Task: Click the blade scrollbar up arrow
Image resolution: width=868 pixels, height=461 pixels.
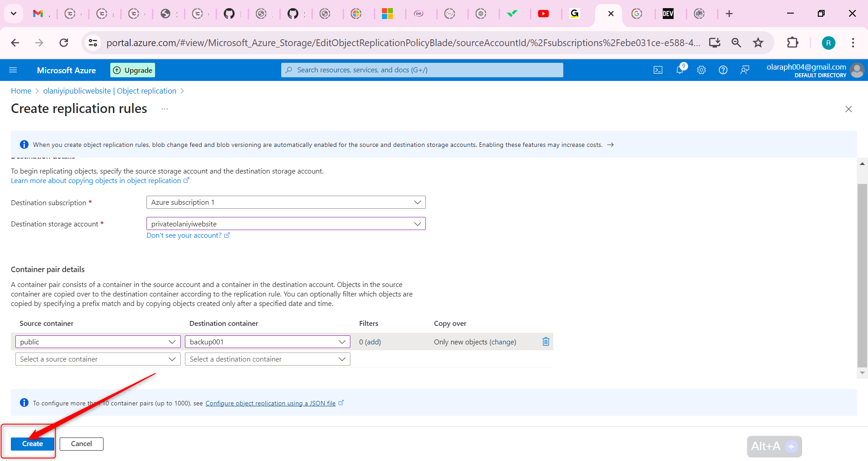Action: pyautogui.click(x=862, y=164)
